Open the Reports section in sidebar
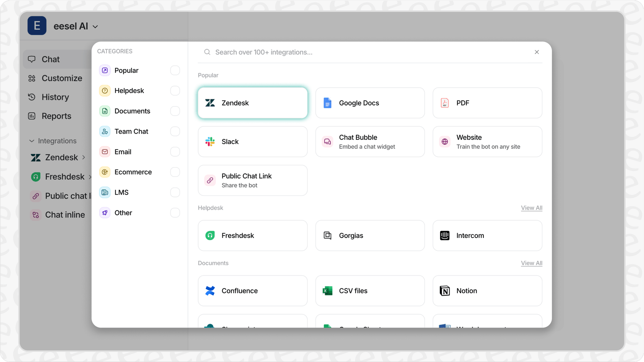Screen dimensions: 644x362 (x=56, y=116)
